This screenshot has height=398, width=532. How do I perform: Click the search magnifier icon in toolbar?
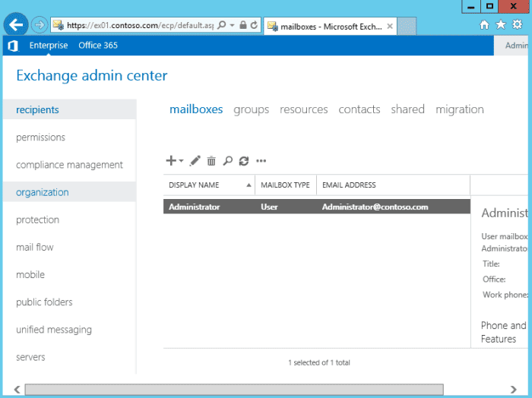pos(227,161)
